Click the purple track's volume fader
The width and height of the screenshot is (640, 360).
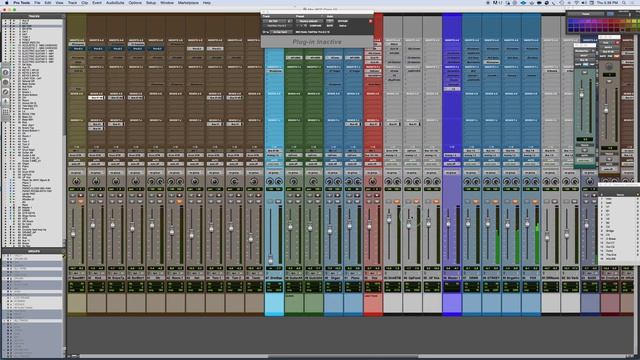click(x=448, y=224)
